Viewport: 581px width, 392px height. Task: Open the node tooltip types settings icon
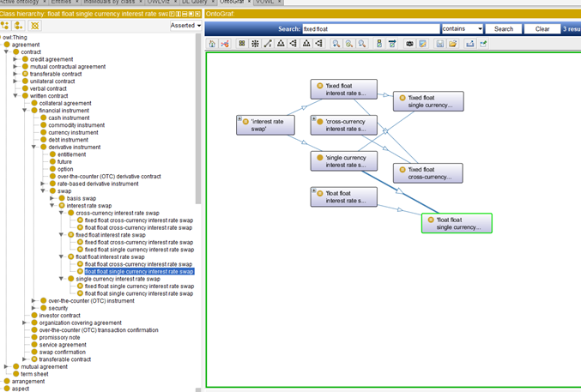click(379, 44)
